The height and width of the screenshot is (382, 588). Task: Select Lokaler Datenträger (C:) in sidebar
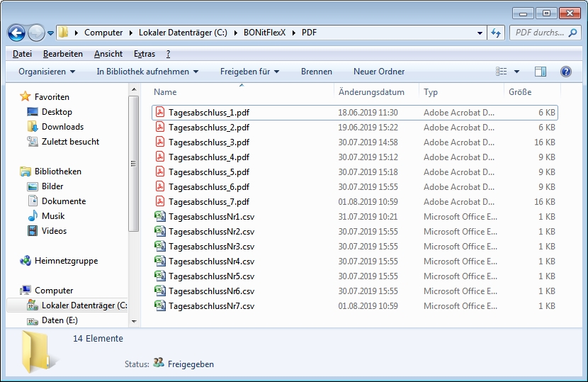point(84,305)
